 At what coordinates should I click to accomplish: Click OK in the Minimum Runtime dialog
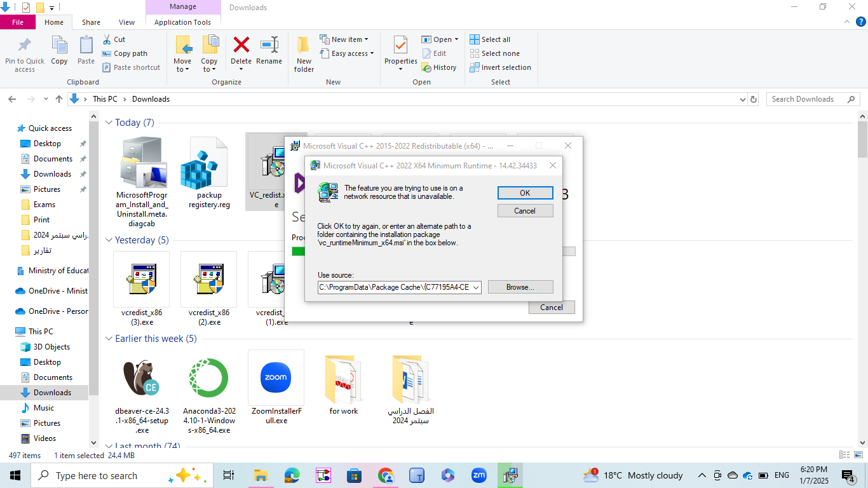pos(525,193)
